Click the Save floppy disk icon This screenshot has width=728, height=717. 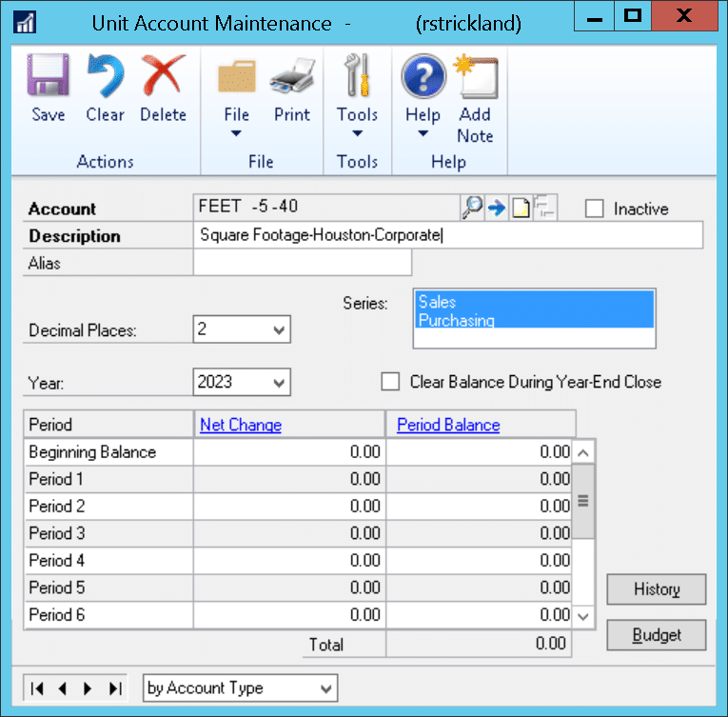[x=48, y=75]
